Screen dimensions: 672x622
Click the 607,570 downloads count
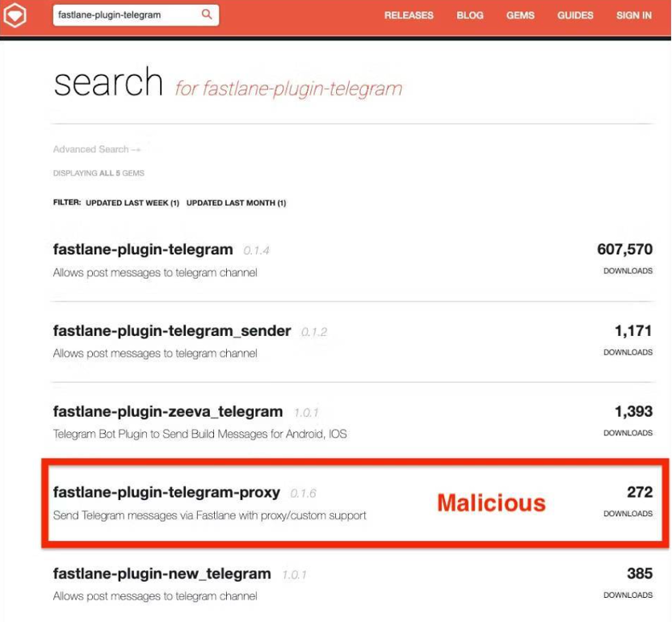pyautogui.click(x=624, y=249)
